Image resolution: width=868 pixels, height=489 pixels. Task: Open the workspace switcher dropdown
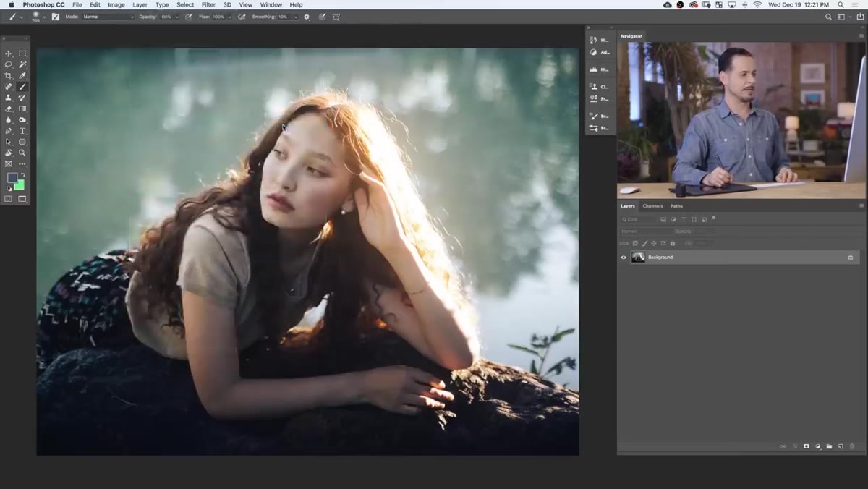[x=842, y=17]
